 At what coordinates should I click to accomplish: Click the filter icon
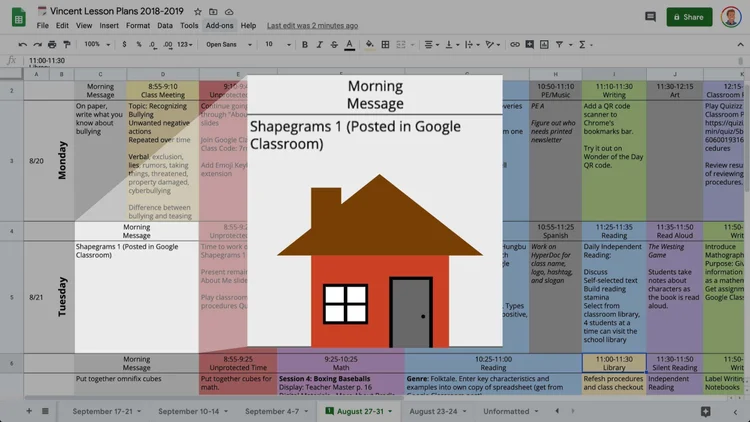point(559,44)
